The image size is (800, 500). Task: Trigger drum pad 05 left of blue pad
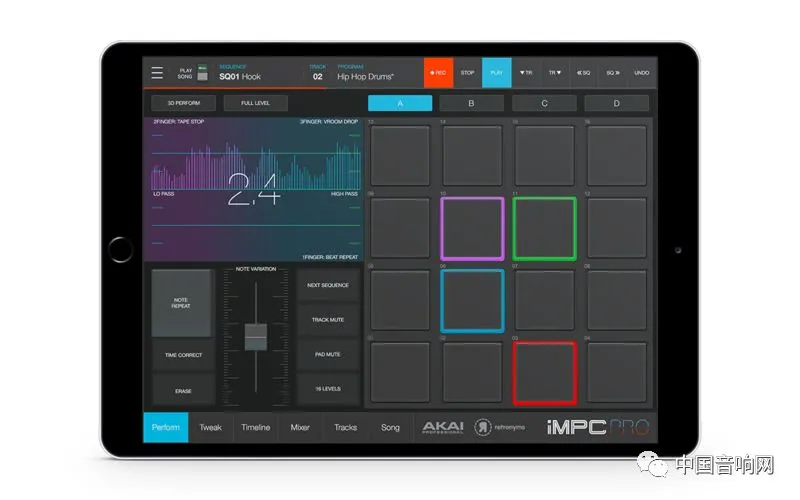(x=400, y=301)
